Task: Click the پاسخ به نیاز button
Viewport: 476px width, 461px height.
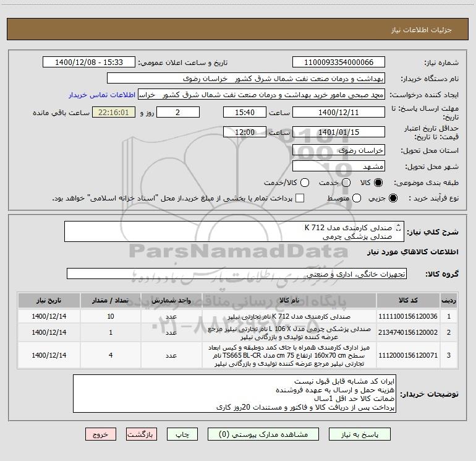Action: click(359, 434)
